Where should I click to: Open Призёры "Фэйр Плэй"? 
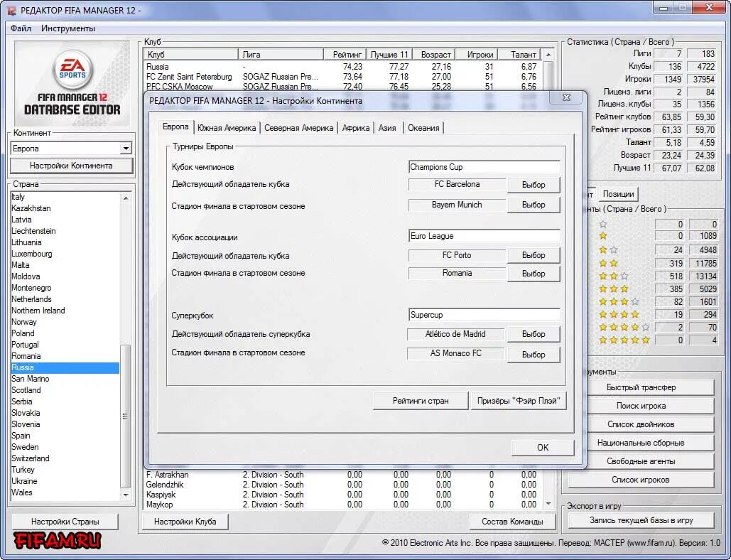point(519,401)
